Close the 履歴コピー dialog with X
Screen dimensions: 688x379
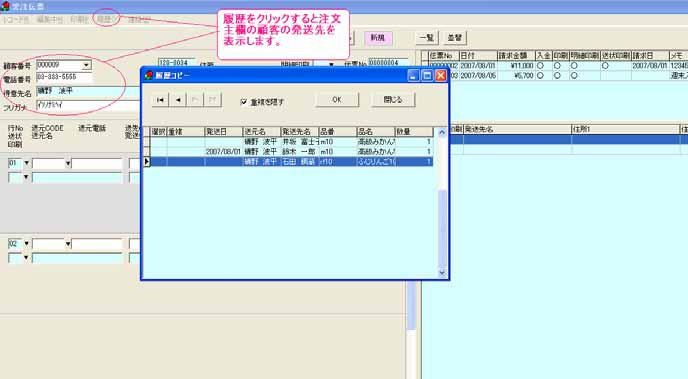tap(440, 75)
